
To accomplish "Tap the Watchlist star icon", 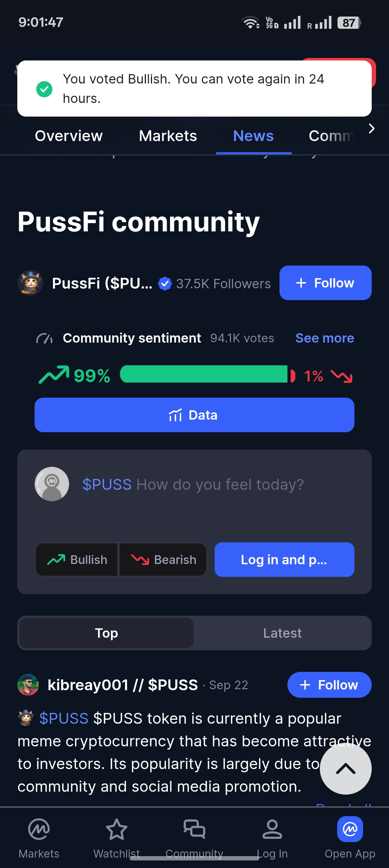I will tap(117, 829).
